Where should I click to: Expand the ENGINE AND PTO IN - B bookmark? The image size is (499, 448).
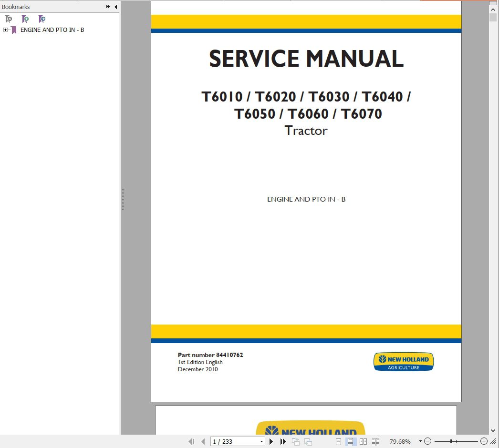(x=5, y=30)
